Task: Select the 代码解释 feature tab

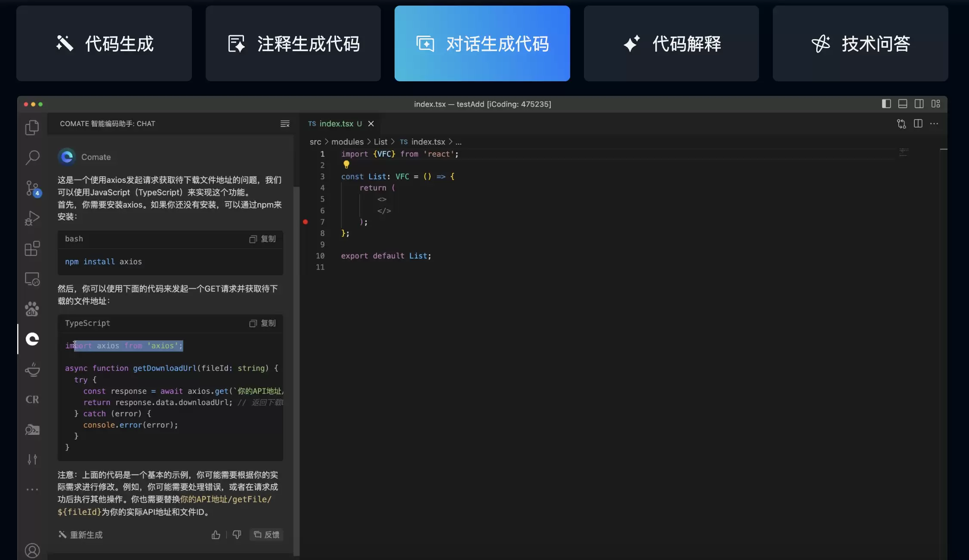Action: [671, 43]
